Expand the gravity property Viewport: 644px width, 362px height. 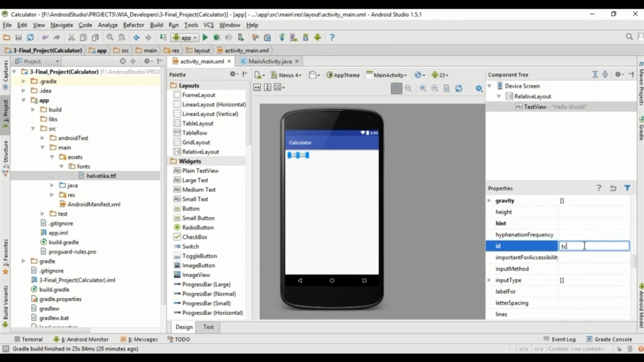[490, 201]
